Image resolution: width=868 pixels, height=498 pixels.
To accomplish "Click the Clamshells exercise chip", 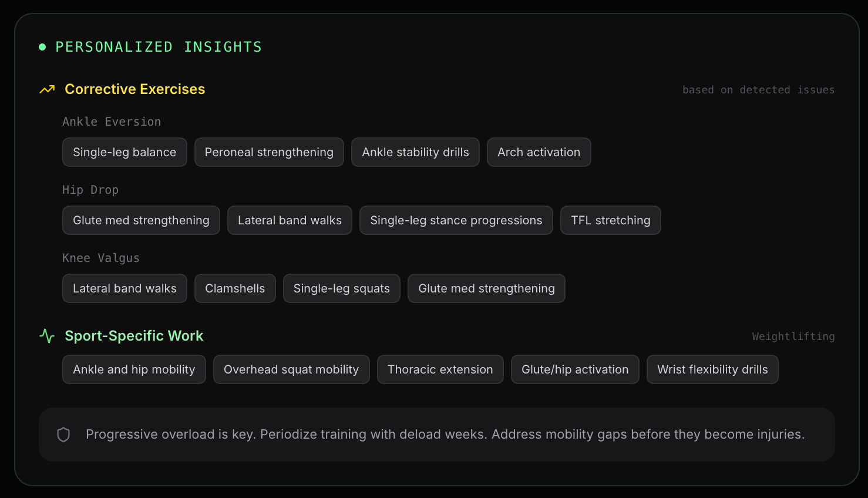I will pos(235,288).
